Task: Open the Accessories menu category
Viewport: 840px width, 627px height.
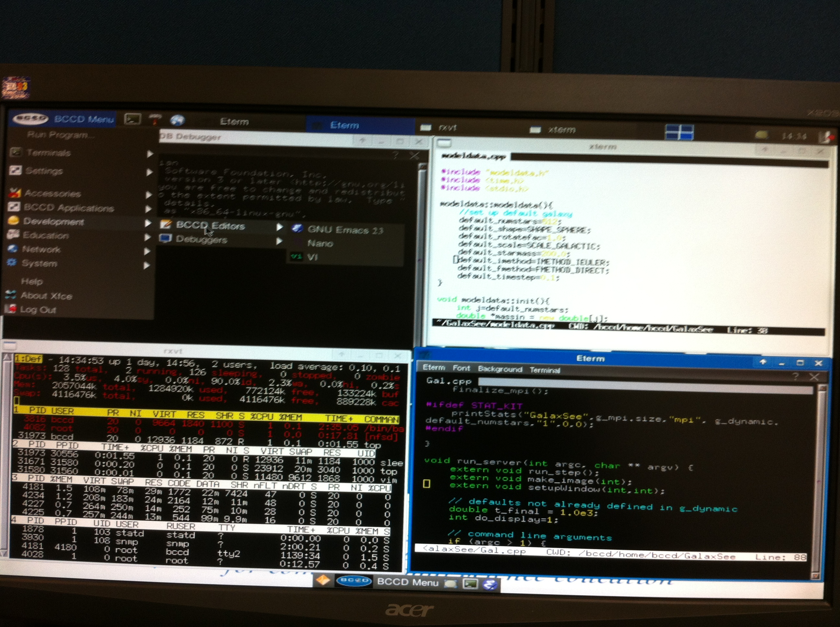Action: tap(52, 194)
